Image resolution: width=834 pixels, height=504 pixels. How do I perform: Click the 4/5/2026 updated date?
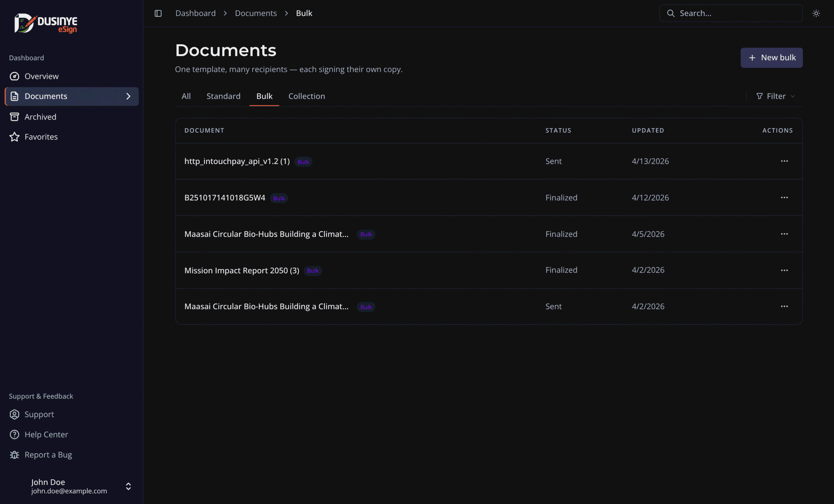click(648, 234)
